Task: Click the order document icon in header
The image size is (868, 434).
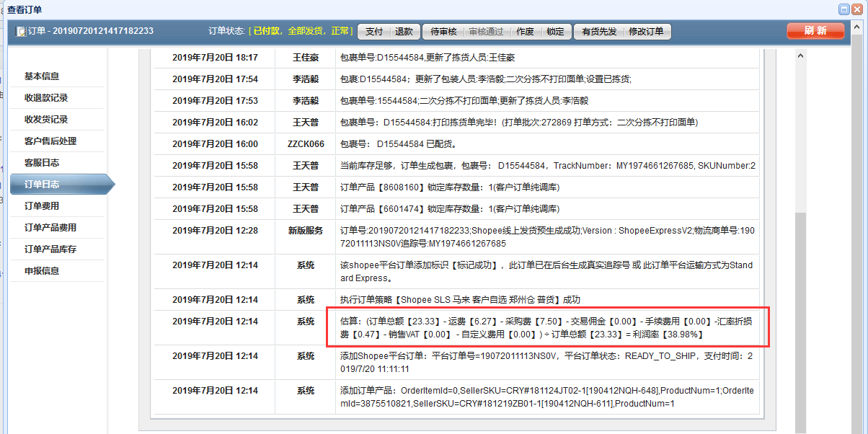Action: tap(21, 32)
